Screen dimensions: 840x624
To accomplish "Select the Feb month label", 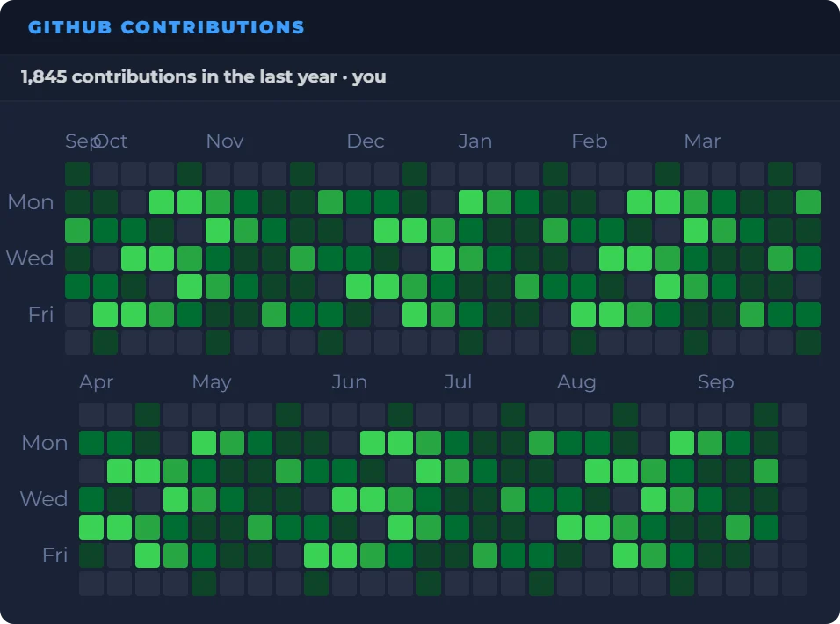I will pyautogui.click(x=590, y=141).
